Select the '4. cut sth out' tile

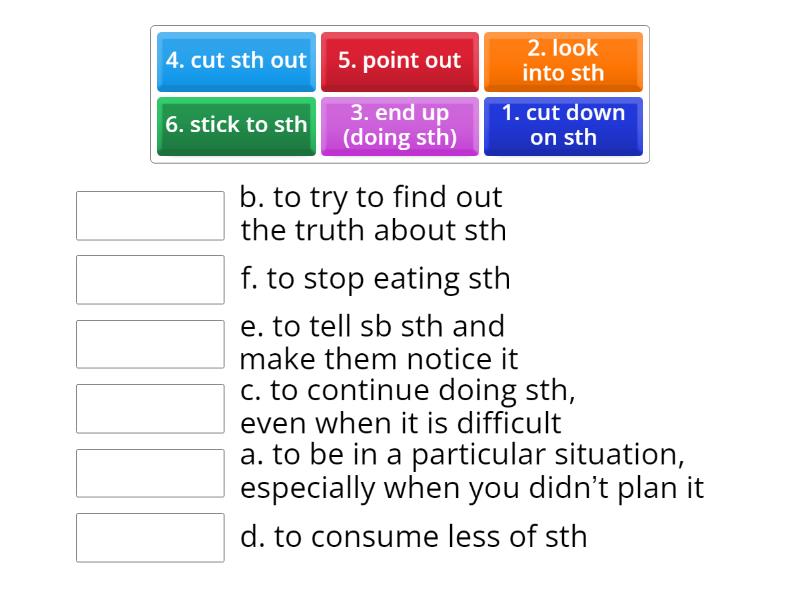click(236, 61)
